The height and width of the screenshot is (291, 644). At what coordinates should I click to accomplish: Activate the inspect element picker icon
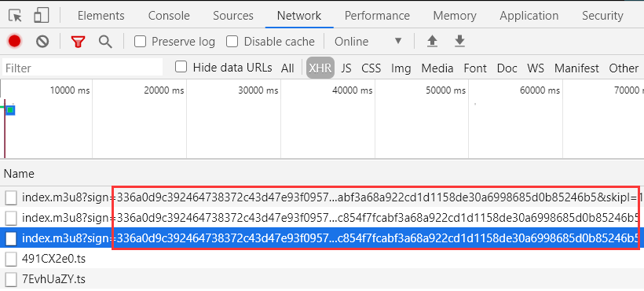point(15,16)
